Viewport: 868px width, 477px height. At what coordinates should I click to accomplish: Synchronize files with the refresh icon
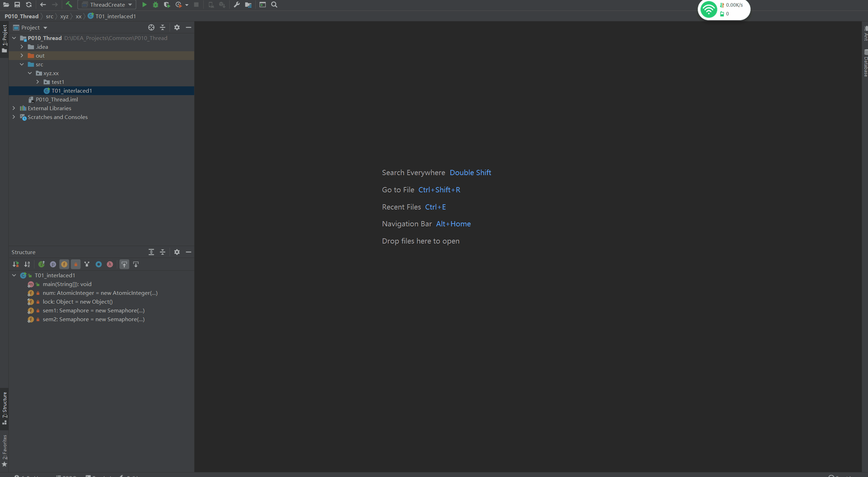[x=28, y=5]
